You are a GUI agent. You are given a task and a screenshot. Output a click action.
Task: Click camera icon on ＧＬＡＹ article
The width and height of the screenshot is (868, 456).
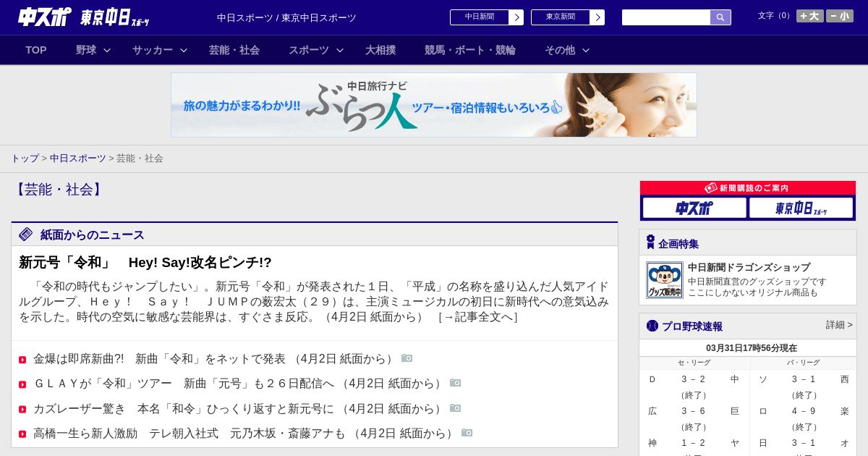pos(455,383)
